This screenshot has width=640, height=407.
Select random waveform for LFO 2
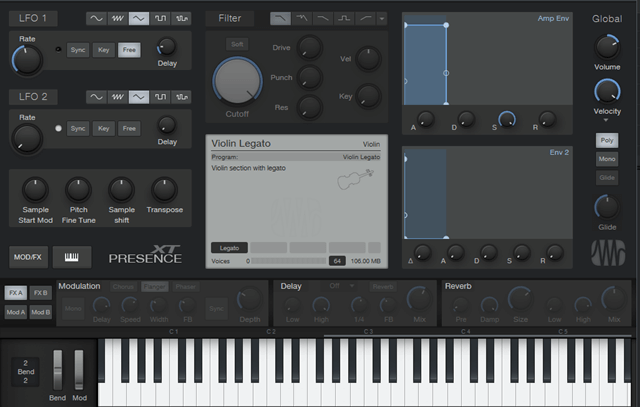click(x=181, y=97)
